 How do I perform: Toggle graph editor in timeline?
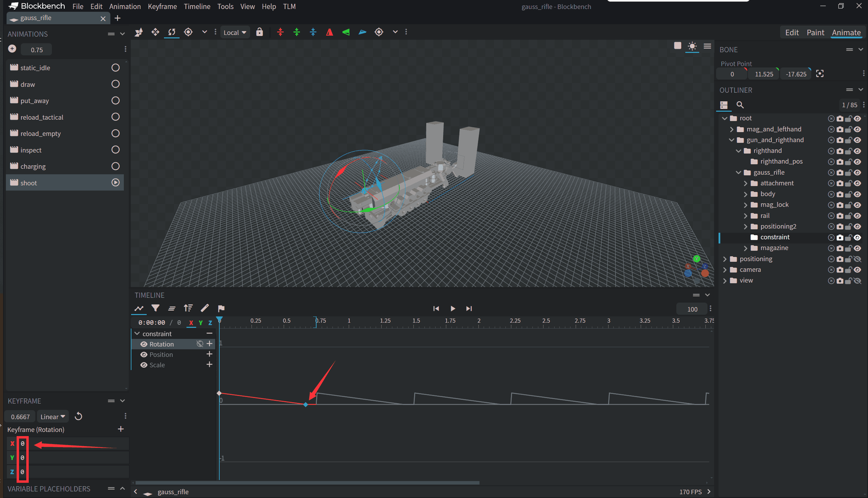pyautogui.click(x=139, y=308)
